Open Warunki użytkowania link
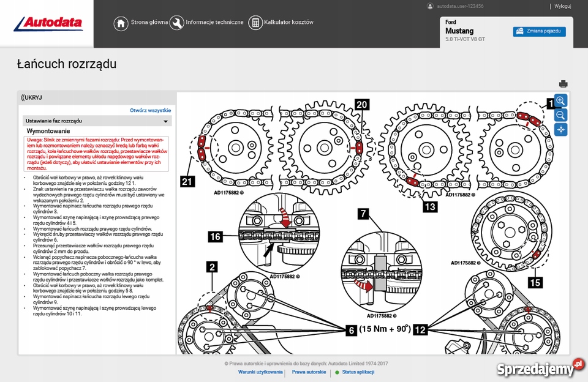The height and width of the screenshot is (382, 588). (x=260, y=372)
